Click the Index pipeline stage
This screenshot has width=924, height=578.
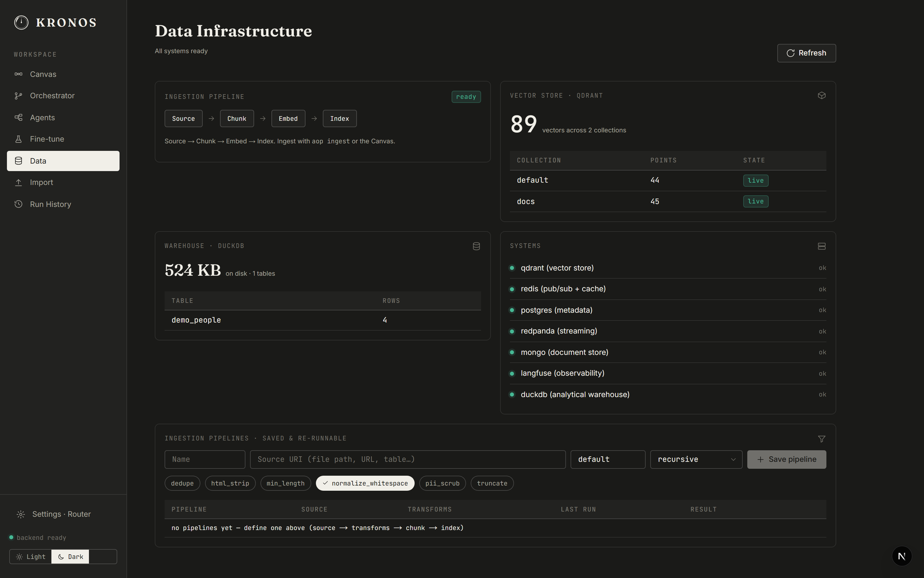coord(340,118)
